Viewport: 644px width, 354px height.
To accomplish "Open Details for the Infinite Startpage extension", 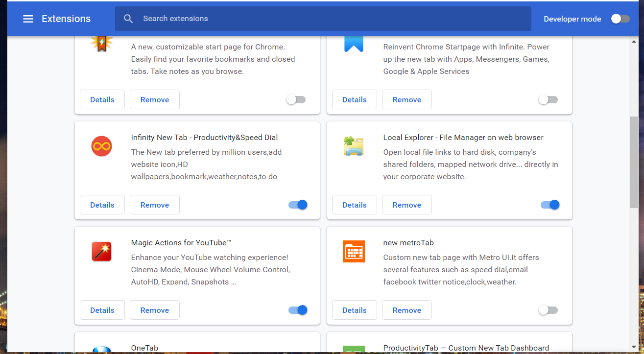I will click(355, 99).
